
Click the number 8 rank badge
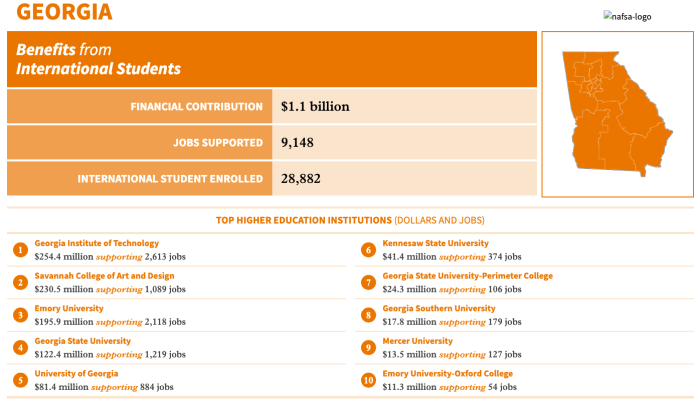click(368, 315)
